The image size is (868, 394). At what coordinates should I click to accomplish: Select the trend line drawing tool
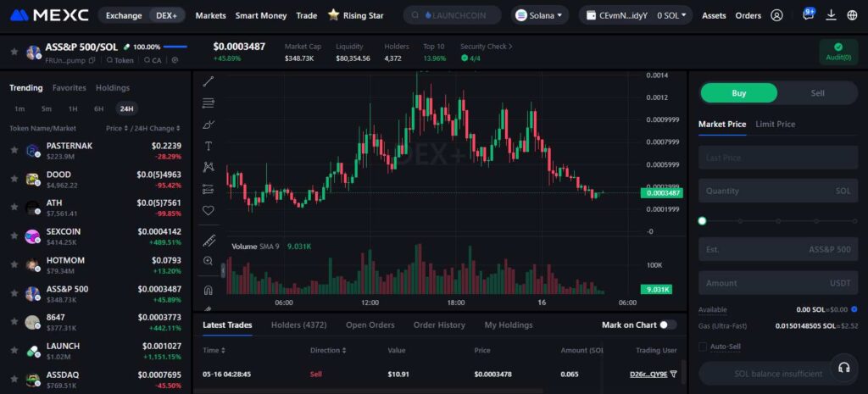click(209, 81)
